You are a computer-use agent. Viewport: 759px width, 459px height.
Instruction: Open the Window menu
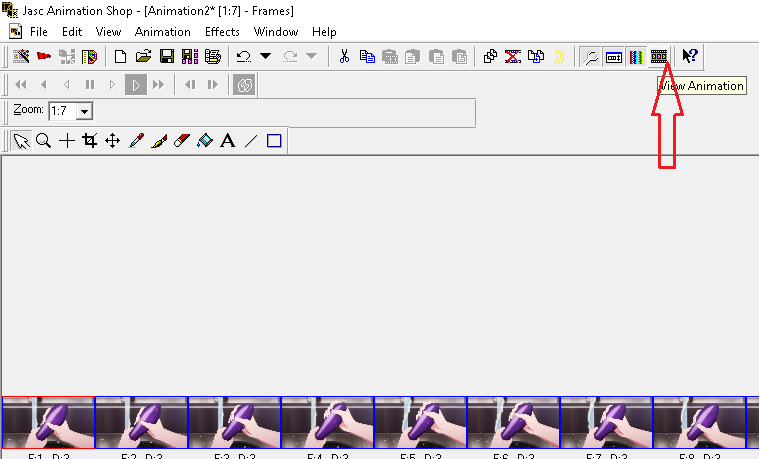276,32
